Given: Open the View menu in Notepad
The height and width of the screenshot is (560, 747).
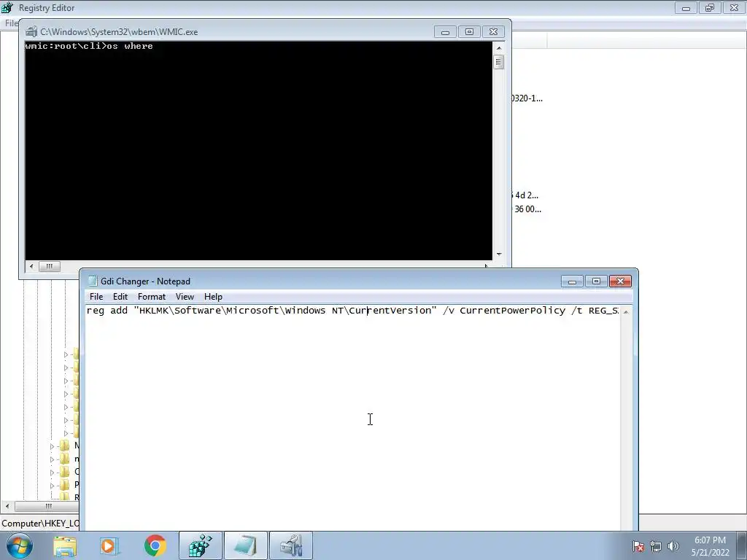Looking at the screenshot, I should [x=185, y=297].
